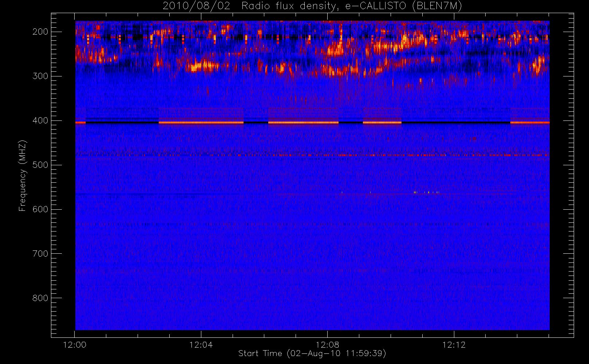589x364 pixels.
Task: Click the 400 frequency tick label
Action: click(x=40, y=120)
